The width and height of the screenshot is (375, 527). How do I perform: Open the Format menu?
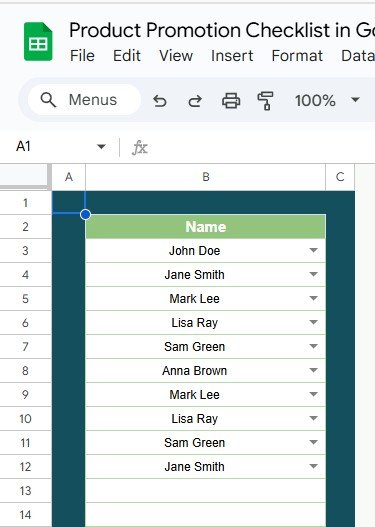(297, 55)
